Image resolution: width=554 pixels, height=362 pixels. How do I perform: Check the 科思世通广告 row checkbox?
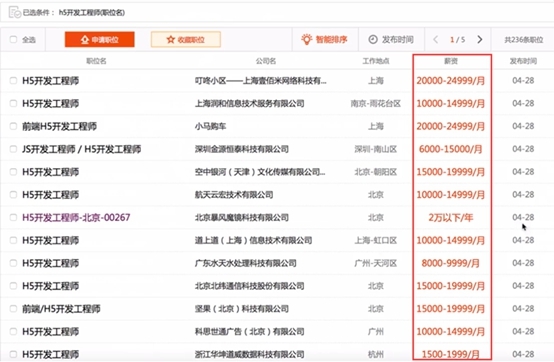coord(13,332)
